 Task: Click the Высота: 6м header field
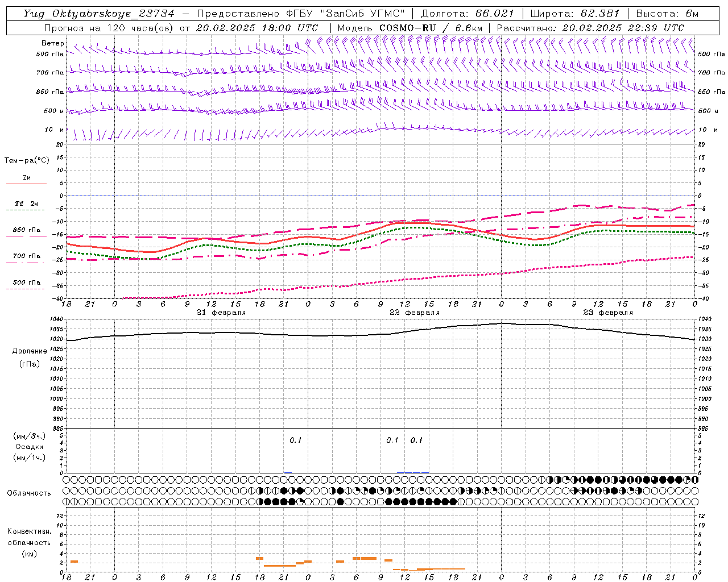pos(667,14)
